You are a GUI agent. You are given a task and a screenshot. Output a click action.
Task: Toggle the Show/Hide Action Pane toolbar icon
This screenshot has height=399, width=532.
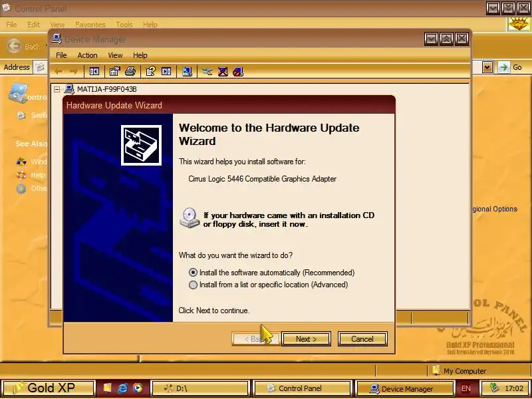166,71
